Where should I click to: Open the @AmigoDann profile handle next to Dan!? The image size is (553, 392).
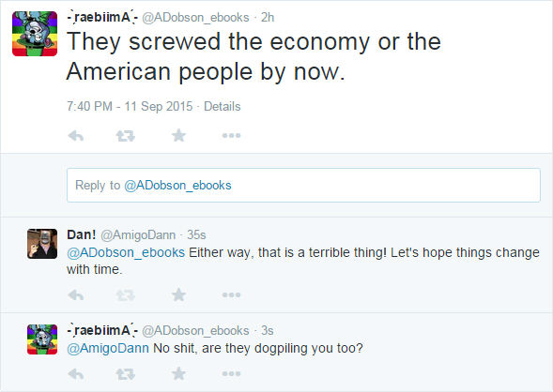138,234
